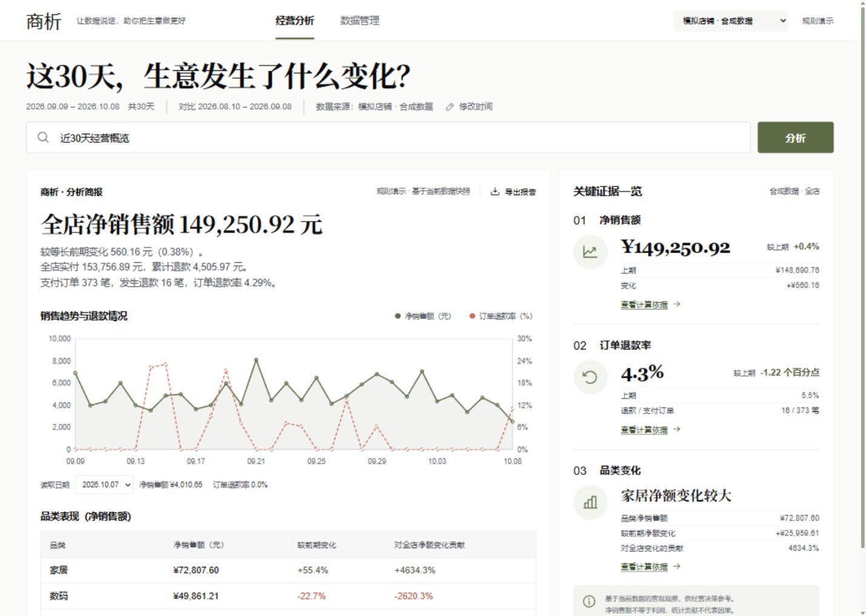The image size is (866, 616).
Task: Click arrow icon after 订单退款率 查看计算依据
Action: tap(676, 429)
